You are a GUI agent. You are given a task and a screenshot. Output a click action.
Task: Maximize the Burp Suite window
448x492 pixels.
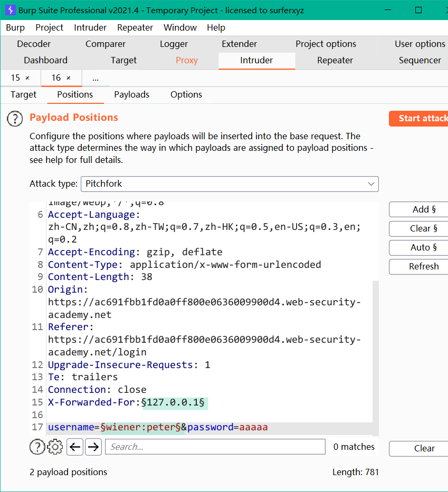[418, 10]
